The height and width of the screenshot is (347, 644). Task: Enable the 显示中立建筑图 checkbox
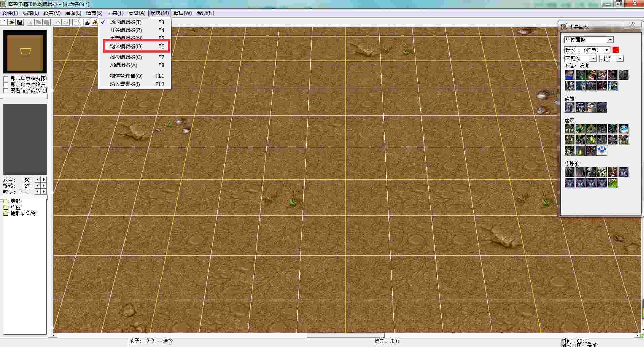coord(6,79)
